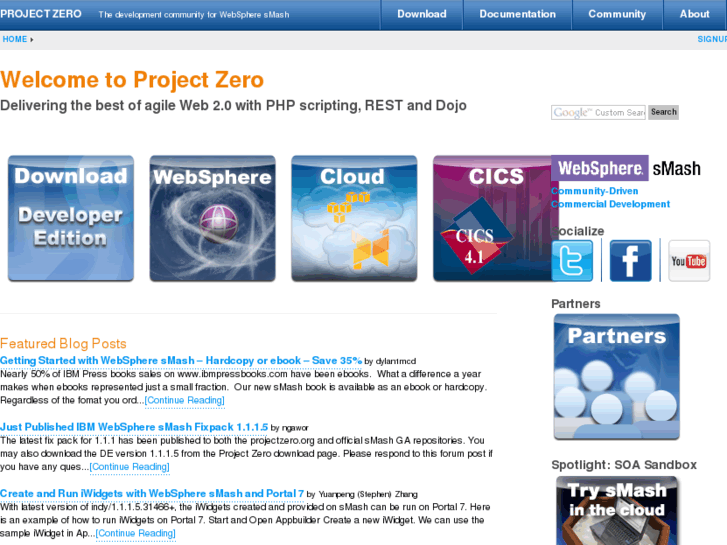The width and height of the screenshot is (727, 545).
Task: Open 'Just Published IBM WebSphere sMash Fixpack 1.1.1.5' post
Action: 134,427
